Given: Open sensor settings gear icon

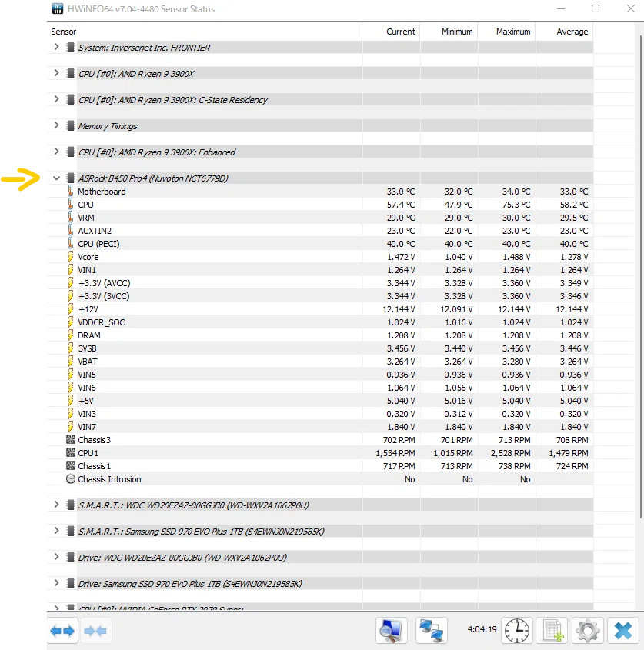Looking at the screenshot, I should pyautogui.click(x=588, y=631).
